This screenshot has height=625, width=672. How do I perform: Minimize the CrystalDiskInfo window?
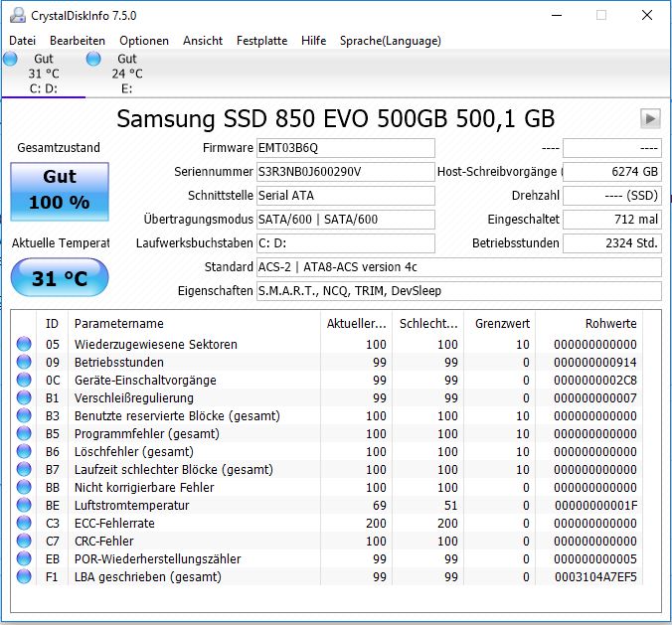coord(557,16)
